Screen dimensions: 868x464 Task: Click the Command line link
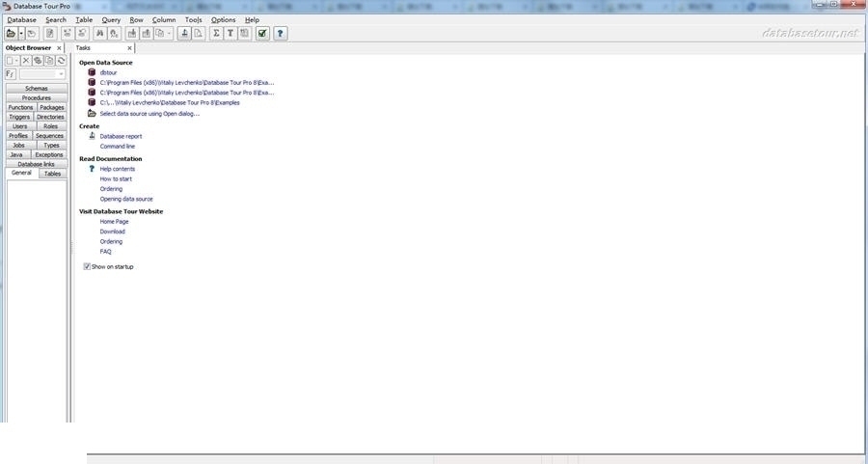click(118, 147)
